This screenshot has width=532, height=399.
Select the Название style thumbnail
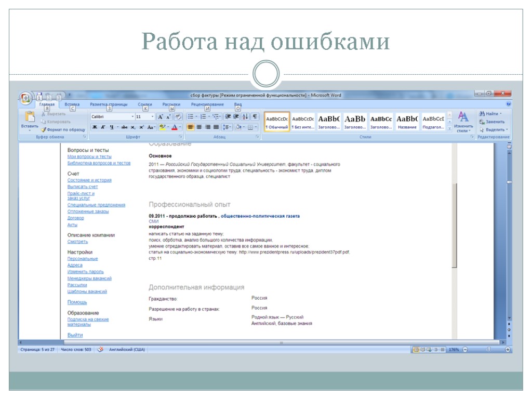pyautogui.click(x=407, y=122)
